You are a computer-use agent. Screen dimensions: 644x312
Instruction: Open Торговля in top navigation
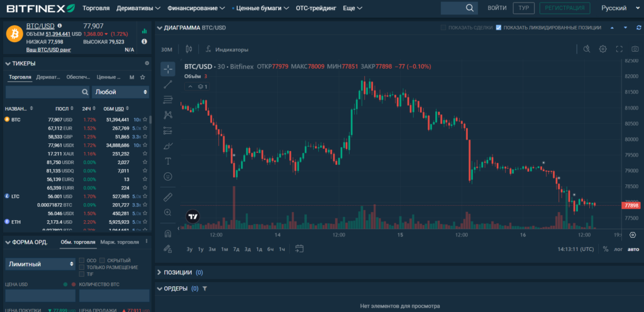pyautogui.click(x=96, y=8)
